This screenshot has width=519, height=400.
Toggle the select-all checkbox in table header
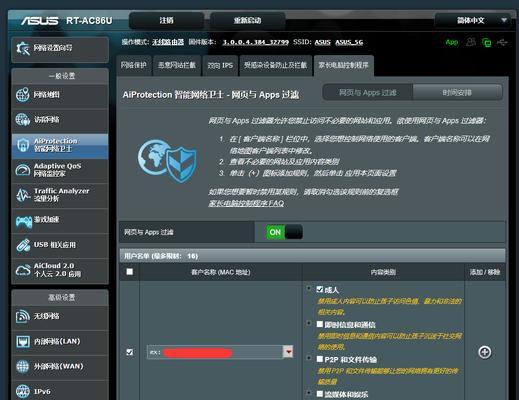pos(130,272)
